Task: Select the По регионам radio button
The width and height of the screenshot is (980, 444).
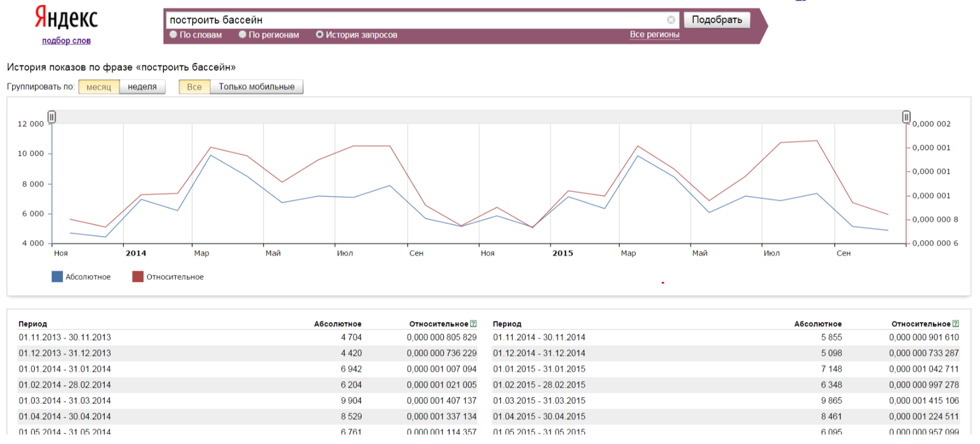Action: [243, 35]
